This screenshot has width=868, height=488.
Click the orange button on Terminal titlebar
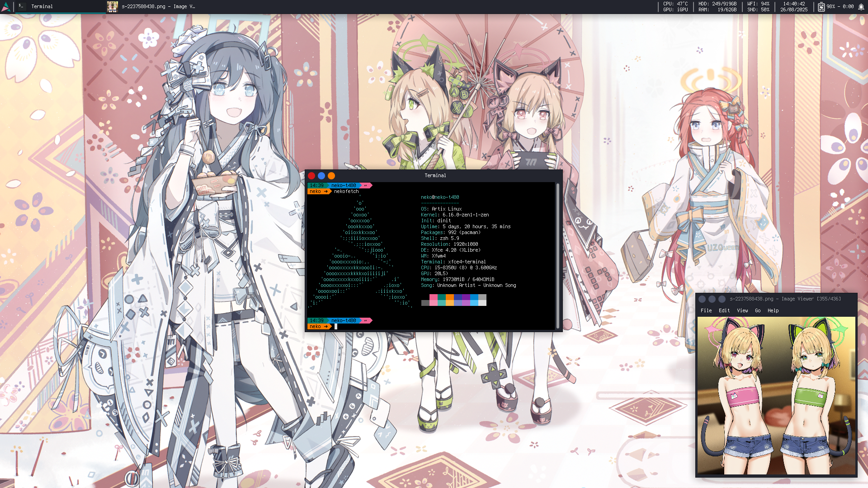(331, 176)
